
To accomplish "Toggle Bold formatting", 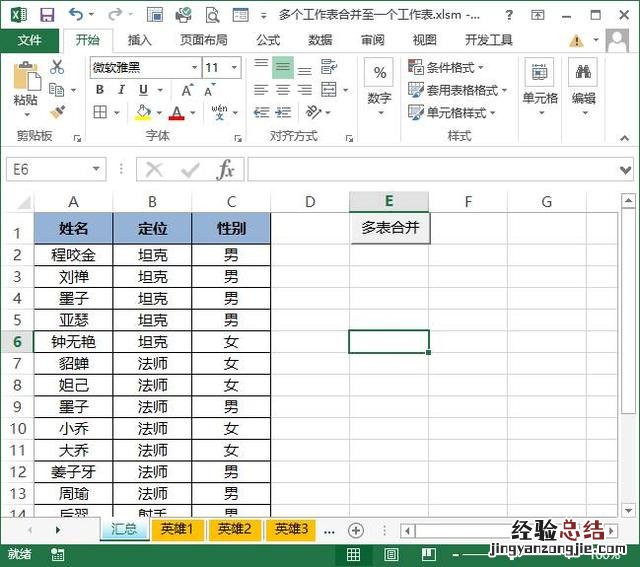I will [100, 90].
